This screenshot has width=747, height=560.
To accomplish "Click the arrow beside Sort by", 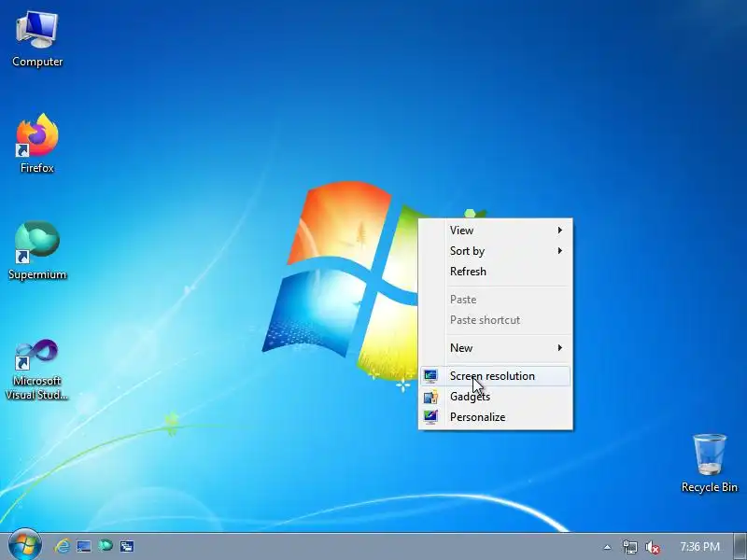I will pyautogui.click(x=560, y=251).
